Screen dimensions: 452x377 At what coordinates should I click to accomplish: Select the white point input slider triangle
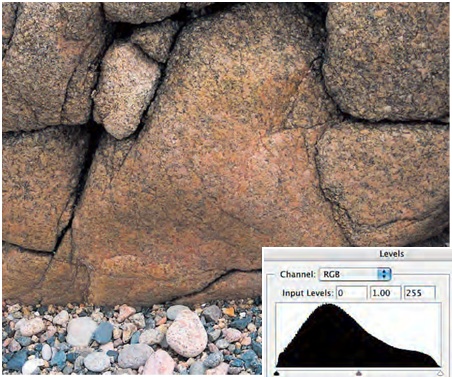click(x=440, y=373)
